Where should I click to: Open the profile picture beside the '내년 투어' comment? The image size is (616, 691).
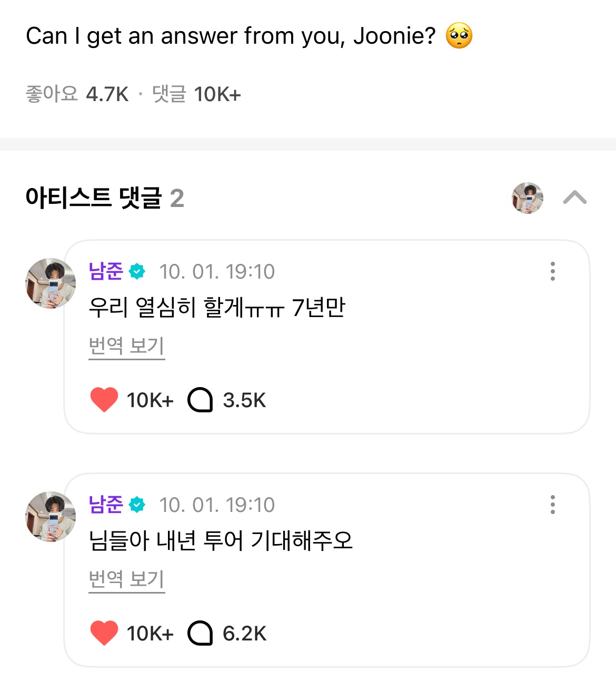pos(51,517)
